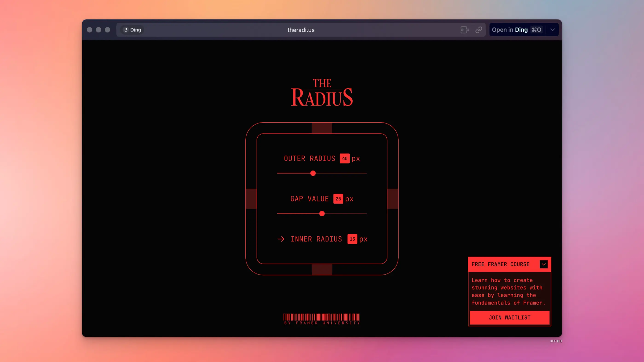Click the third gray window dot
The image size is (644, 362).
[107, 30]
